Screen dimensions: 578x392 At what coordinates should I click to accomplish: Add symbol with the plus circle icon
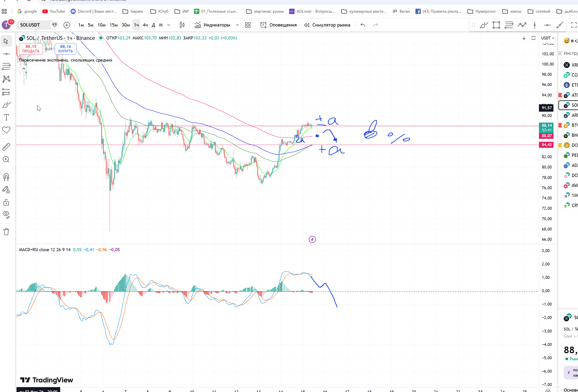[67, 25]
